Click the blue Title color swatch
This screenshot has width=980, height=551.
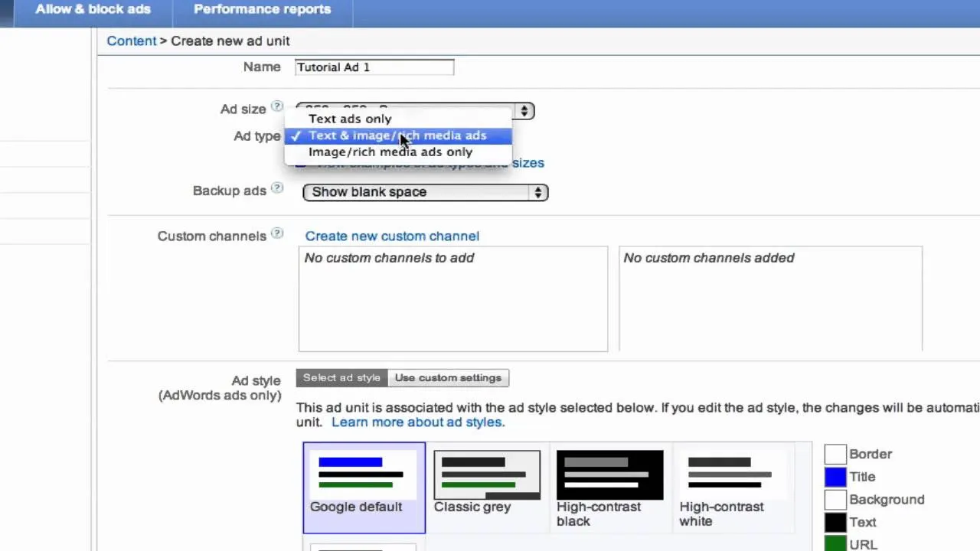pos(835,477)
